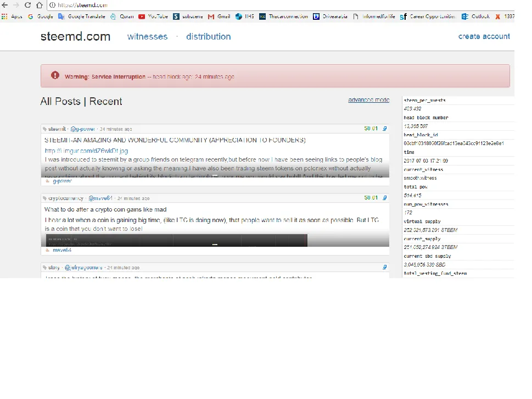Click STEEMIT-AN AMAZING AND WONDERFUL COMMUNITY title
Viewport: 532px width, 399px height.
point(175,140)
